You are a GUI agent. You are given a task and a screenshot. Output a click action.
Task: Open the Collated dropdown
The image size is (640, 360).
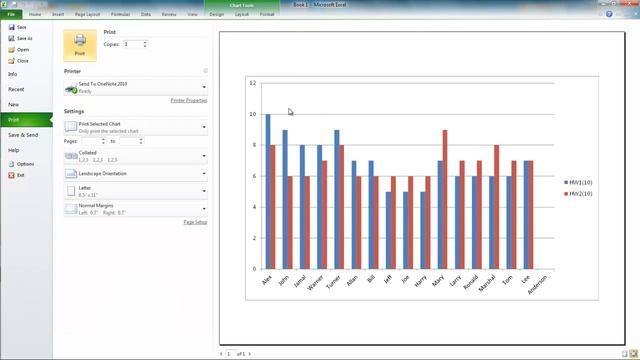click(136, 156)
